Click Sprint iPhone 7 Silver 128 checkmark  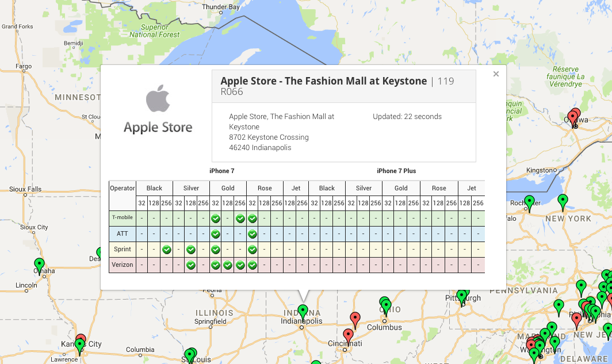coord(191,250)
